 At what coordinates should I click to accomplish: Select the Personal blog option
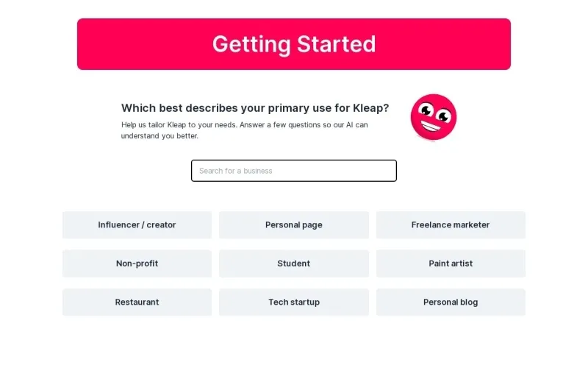point(451,302)
